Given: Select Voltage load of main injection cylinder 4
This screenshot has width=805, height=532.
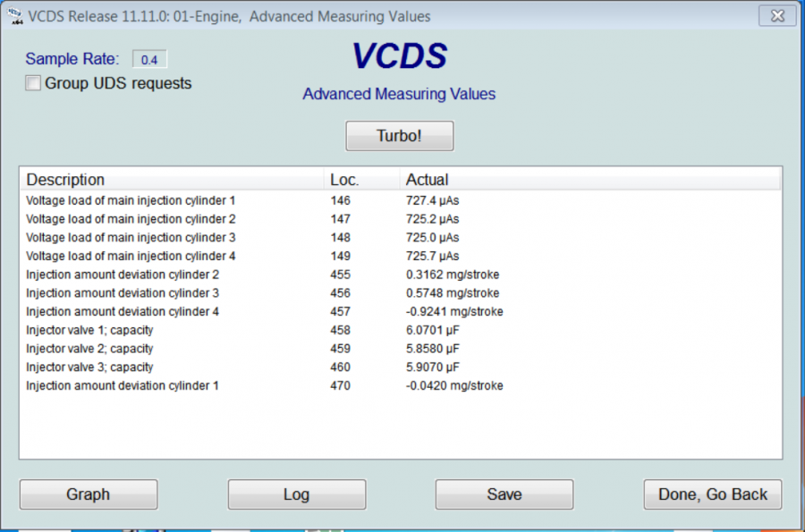Looking at the screenshot, I should point(131,256).
